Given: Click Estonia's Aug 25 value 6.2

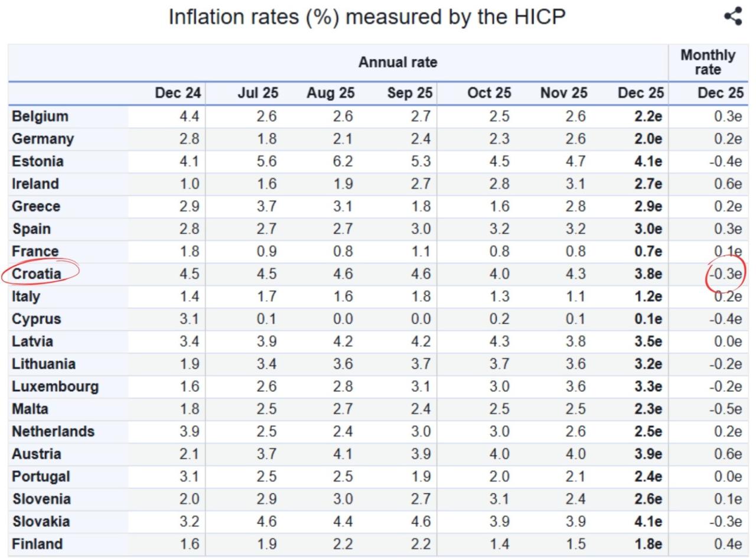Looking at the screenshot, I should coord(343,161).
